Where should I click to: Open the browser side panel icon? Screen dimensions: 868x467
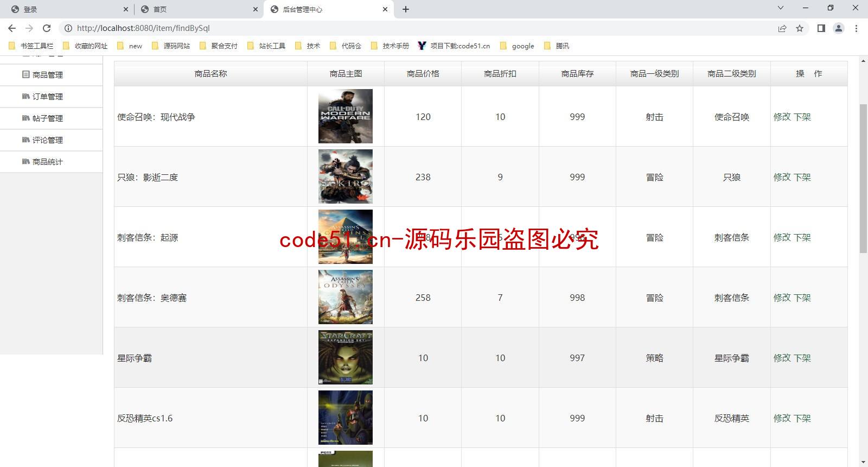pos(821,28)
